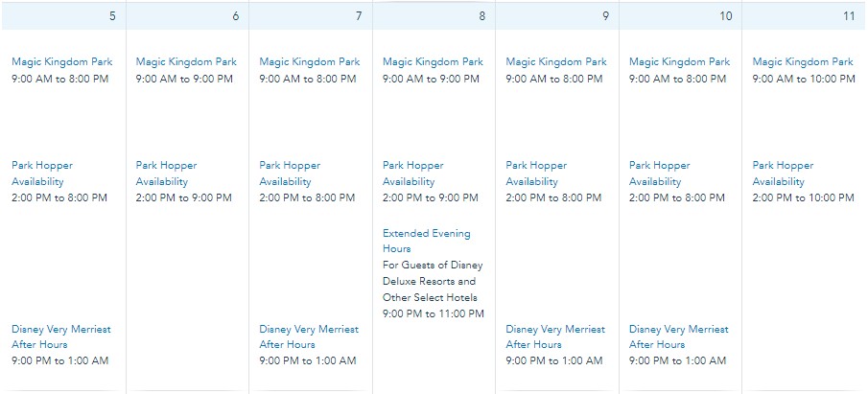Open Magic Kingdom Park link on day 5
The image size is (868, 394).
click(62, 62)
